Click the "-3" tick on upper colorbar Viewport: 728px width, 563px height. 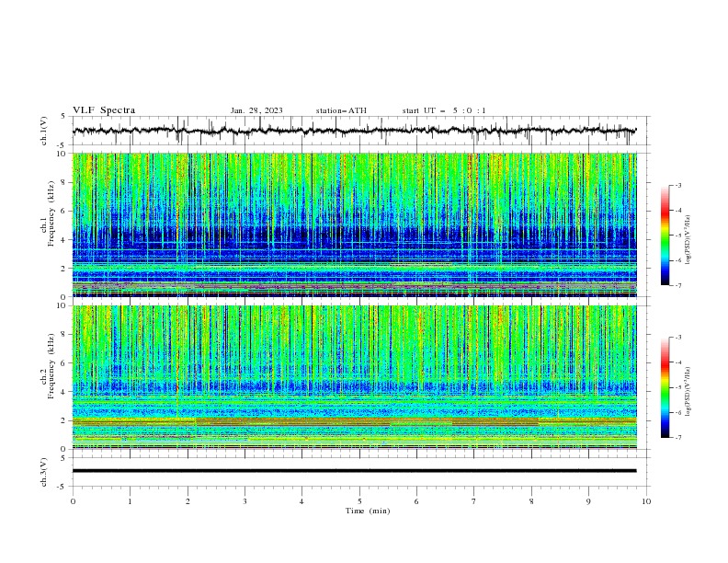(677, 185)
